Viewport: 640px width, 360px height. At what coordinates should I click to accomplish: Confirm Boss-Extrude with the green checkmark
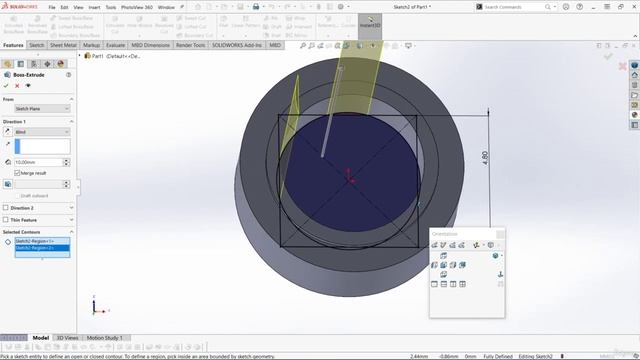pos(6,86)
